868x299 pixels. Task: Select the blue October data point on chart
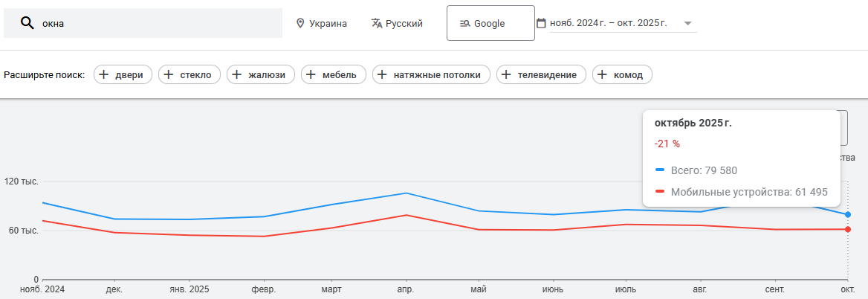click(x=848, y=214)
